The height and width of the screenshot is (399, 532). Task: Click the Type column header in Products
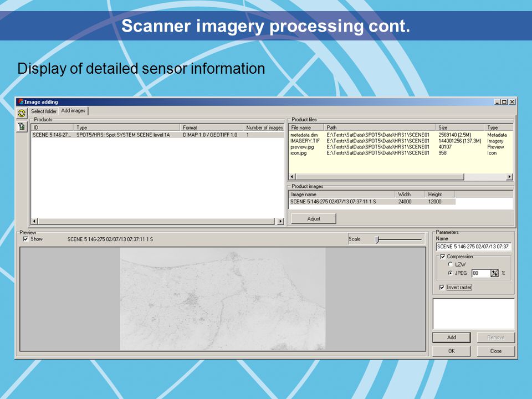pos(126,127)
